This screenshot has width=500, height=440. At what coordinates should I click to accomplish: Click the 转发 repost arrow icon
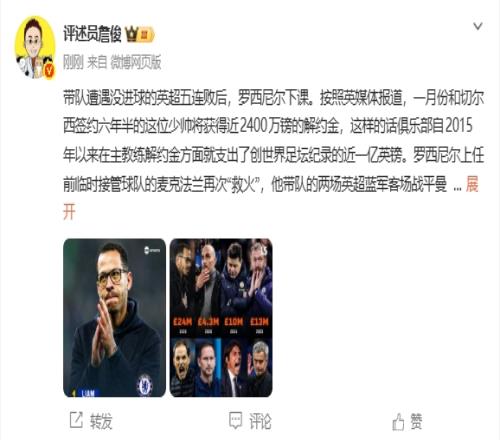[x=76, y=420]
